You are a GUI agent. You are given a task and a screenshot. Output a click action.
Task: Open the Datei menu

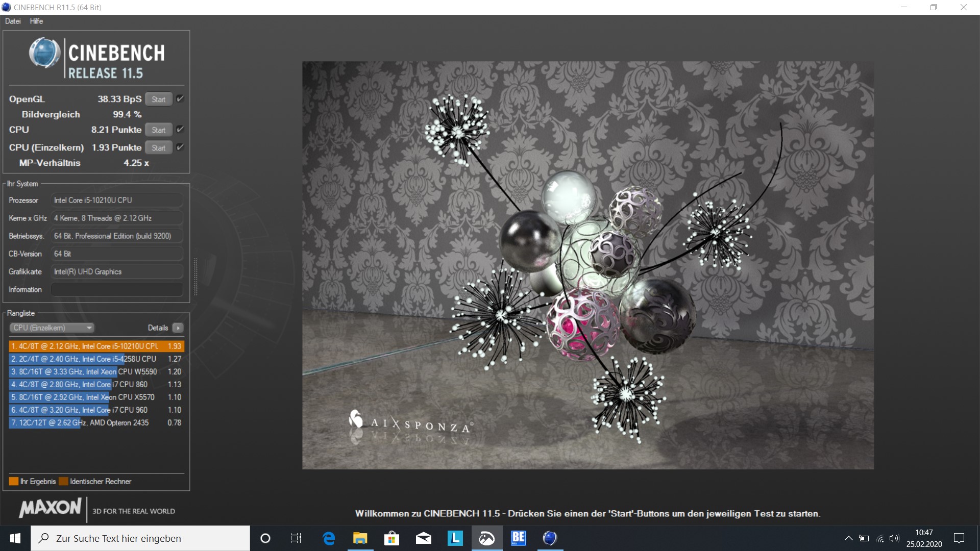13,21
